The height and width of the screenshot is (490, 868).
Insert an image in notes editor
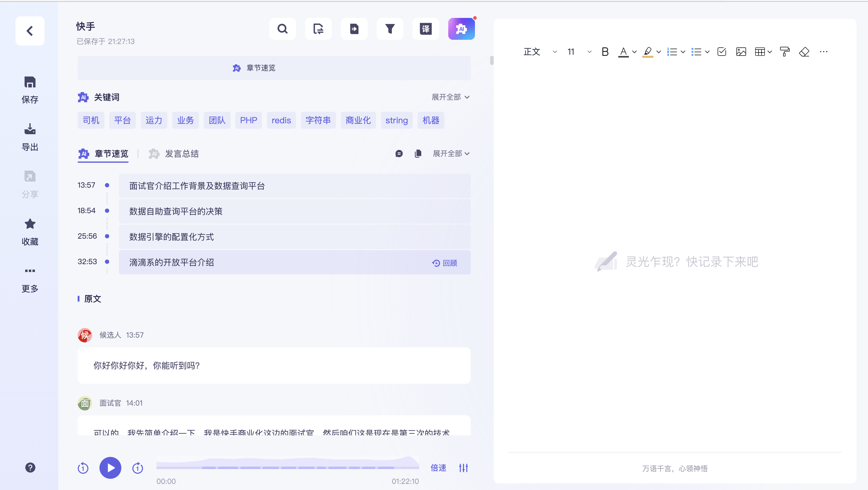pos(741,52)
